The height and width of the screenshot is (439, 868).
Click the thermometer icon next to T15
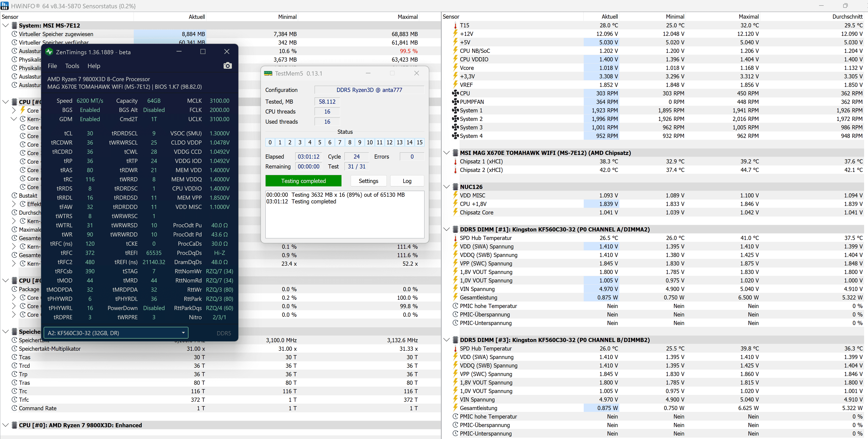(x=455, y=26)
